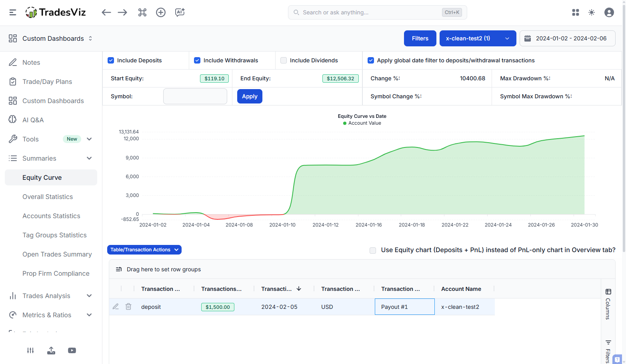This screenshot has width=626, height=364.
Task: Expand the Table/Transaction Actions dropdown
Action: point(144,250)
